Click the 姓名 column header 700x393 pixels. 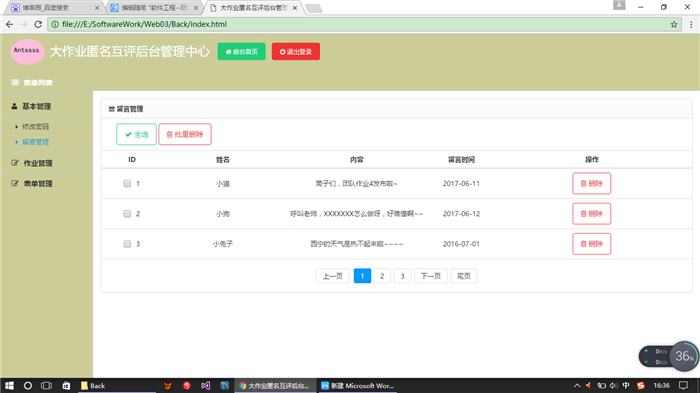223,159
